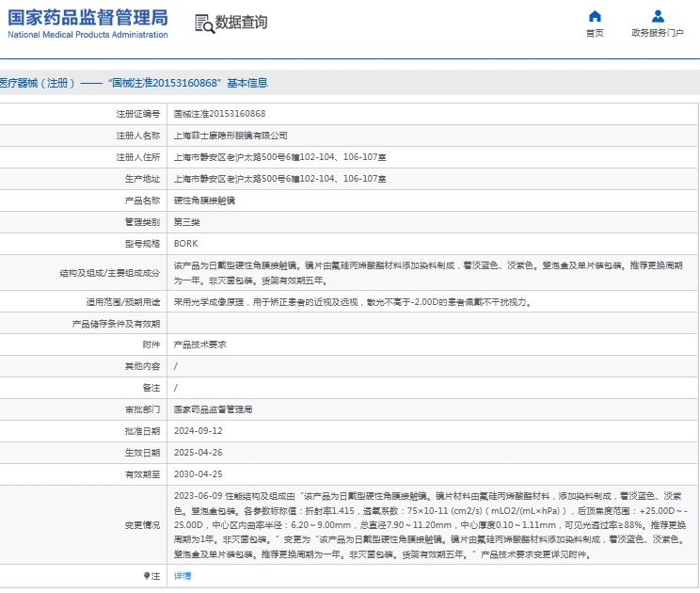The image size is (700, 593).
Task: Click the 产品储存条件及有效期 label
Action: tap(116, 324)
